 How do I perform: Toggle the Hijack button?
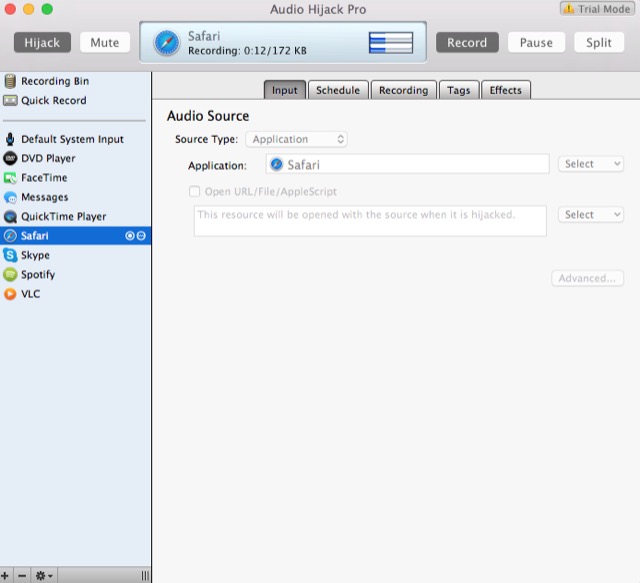click(42, 43)
